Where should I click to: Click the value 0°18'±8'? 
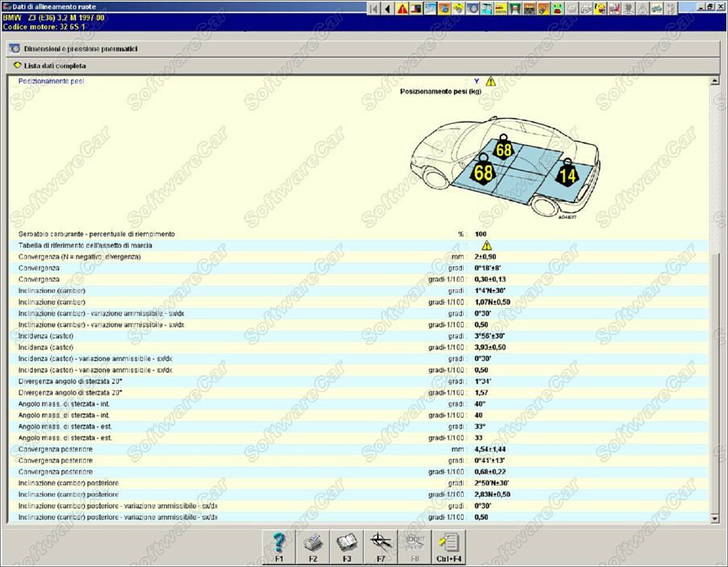(487, 268)
